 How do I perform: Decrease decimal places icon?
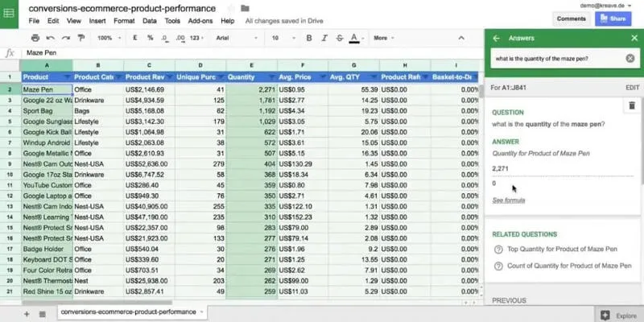click(165, 38)
